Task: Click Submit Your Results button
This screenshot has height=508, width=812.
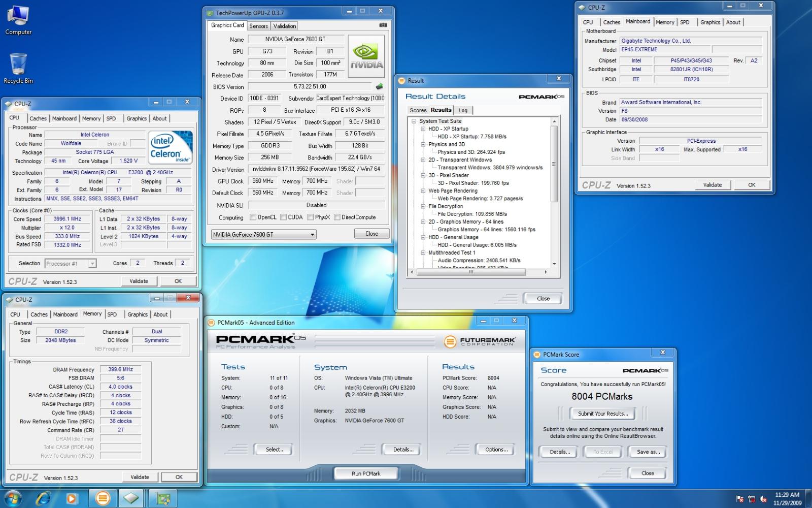Action: point(603,414)
